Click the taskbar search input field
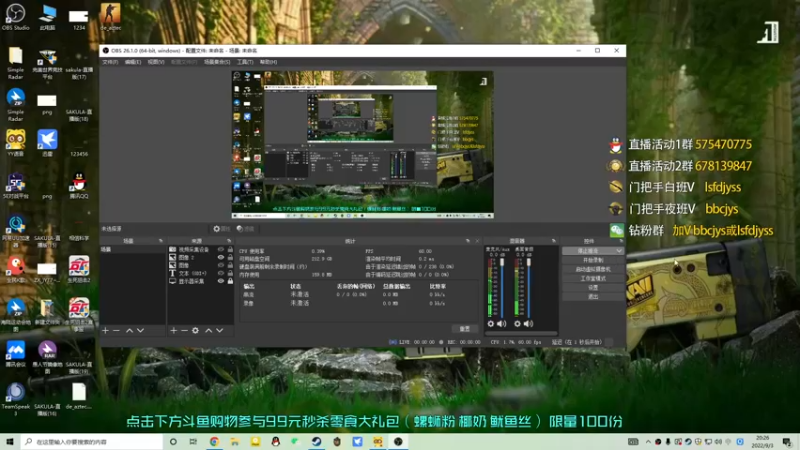Viewport: 800px width, 450px height. [x=92, y=441]
